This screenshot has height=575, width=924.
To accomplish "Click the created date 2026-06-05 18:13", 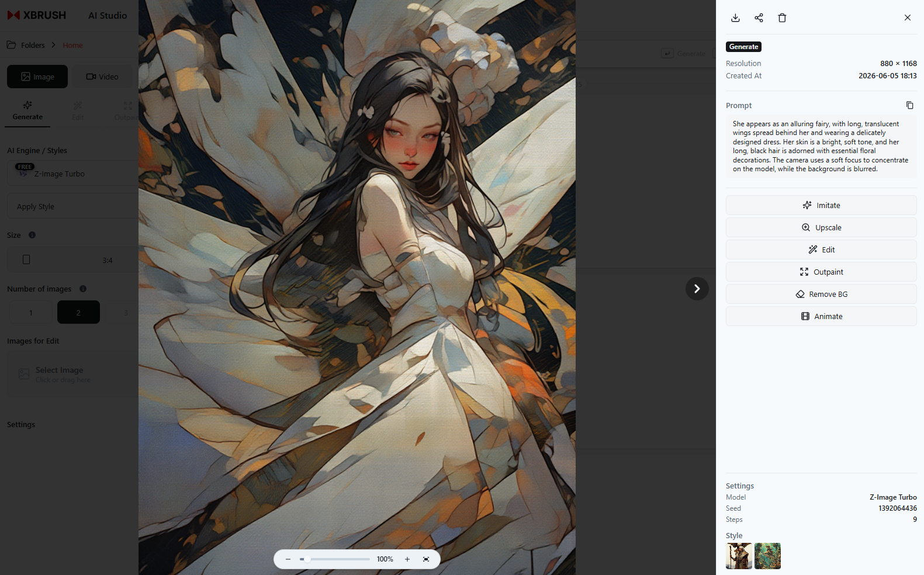I will point(888,76).
